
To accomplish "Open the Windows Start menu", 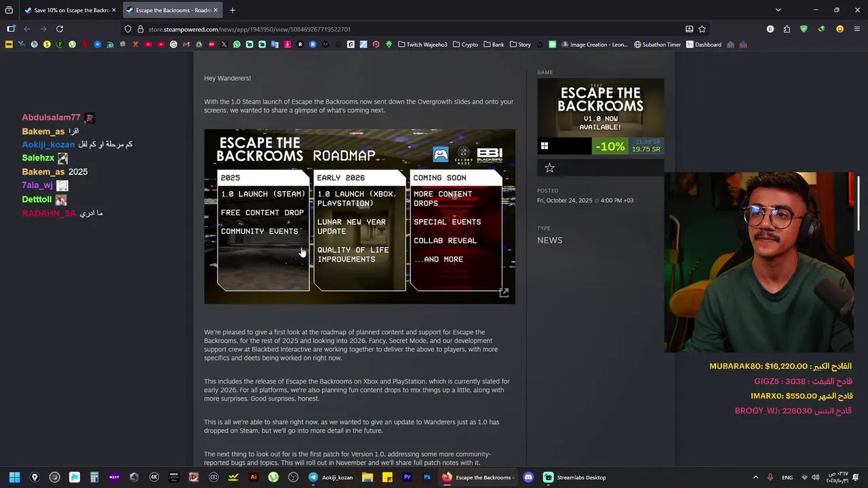I will point(14,477).
